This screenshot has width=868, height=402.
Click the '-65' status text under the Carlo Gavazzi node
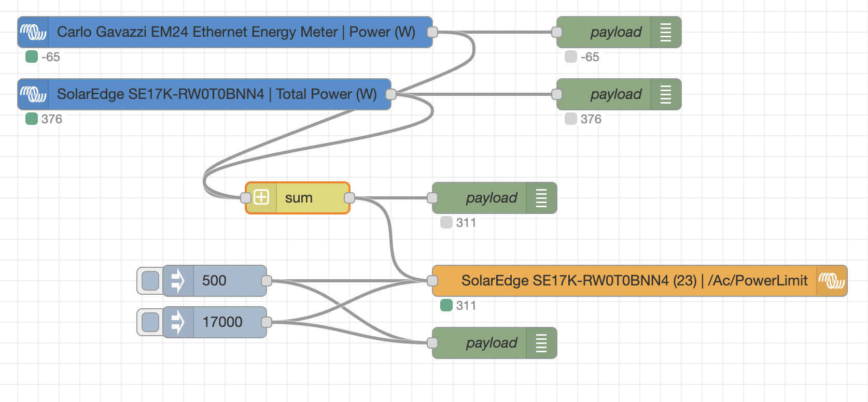(51, 57)
